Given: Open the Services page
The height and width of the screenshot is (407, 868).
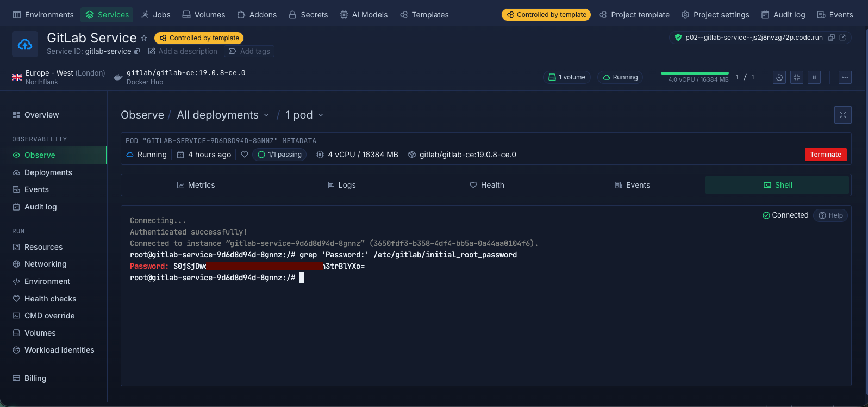Looking at the screenshot, I should 108,15.
